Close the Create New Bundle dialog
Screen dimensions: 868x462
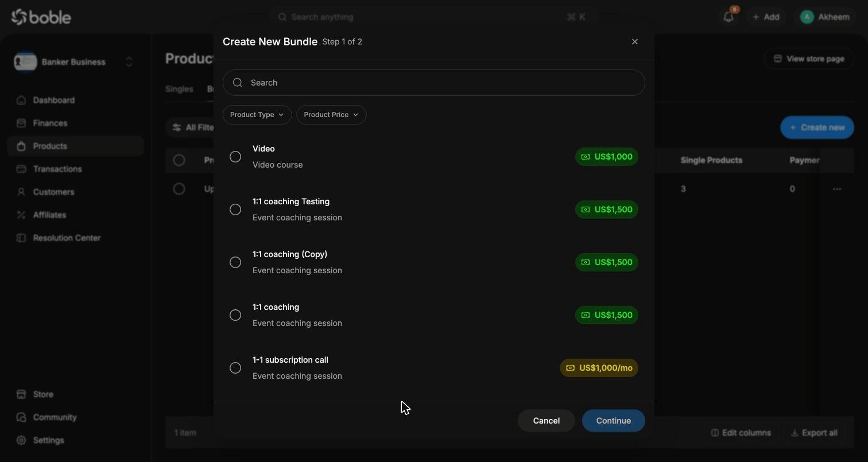(x=635, y=41)
